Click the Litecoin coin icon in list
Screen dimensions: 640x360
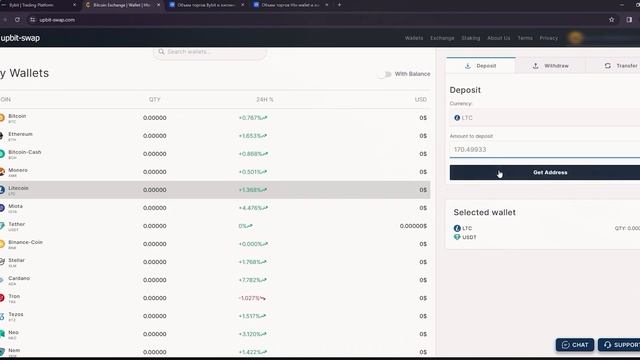[2, 190]
